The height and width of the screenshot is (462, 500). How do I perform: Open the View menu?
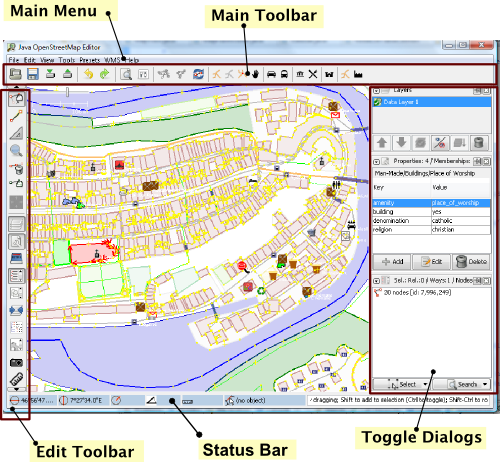47,60
